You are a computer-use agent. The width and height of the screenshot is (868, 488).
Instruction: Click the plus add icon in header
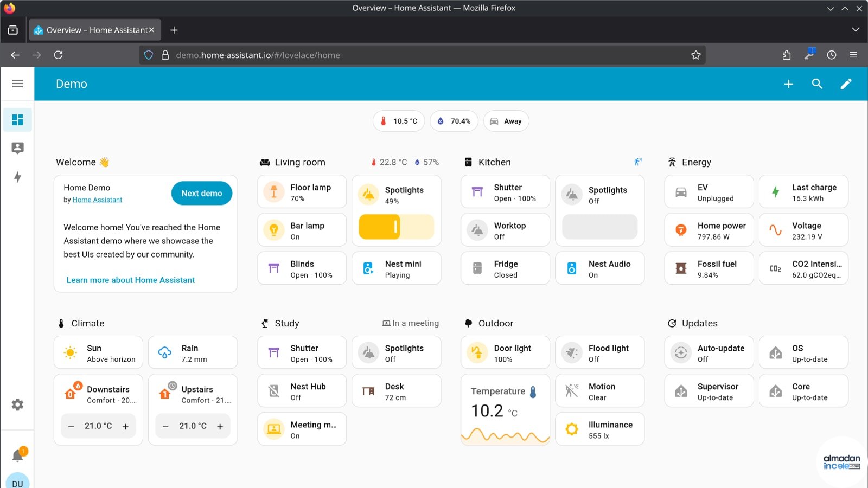(x=789, y=84)
